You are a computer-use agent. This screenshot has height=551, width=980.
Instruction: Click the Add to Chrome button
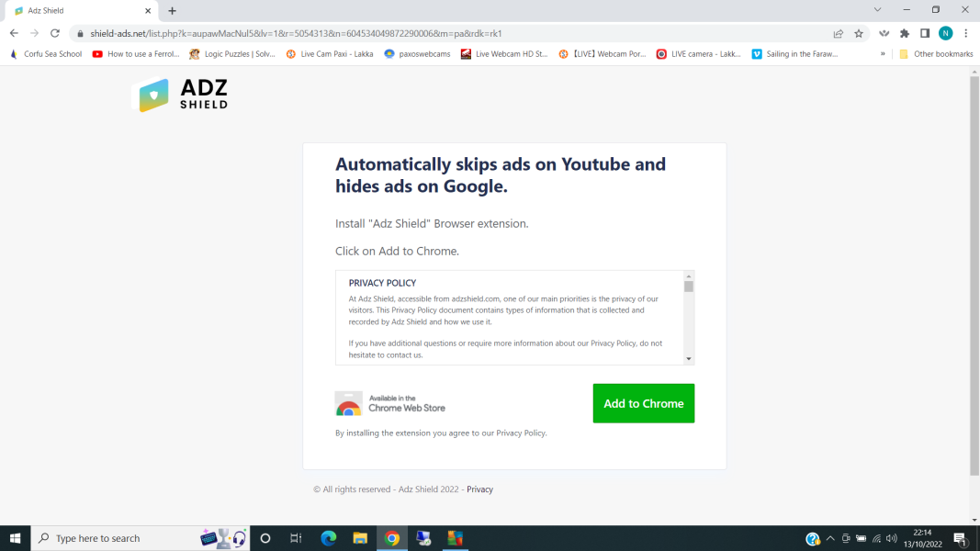point(643,402)
